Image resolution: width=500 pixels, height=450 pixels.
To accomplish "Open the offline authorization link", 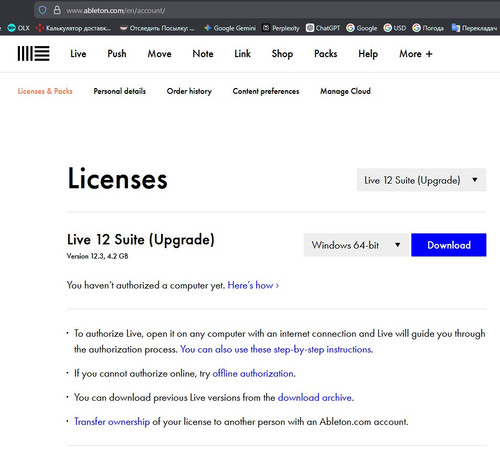I will (x=253, y=373).
